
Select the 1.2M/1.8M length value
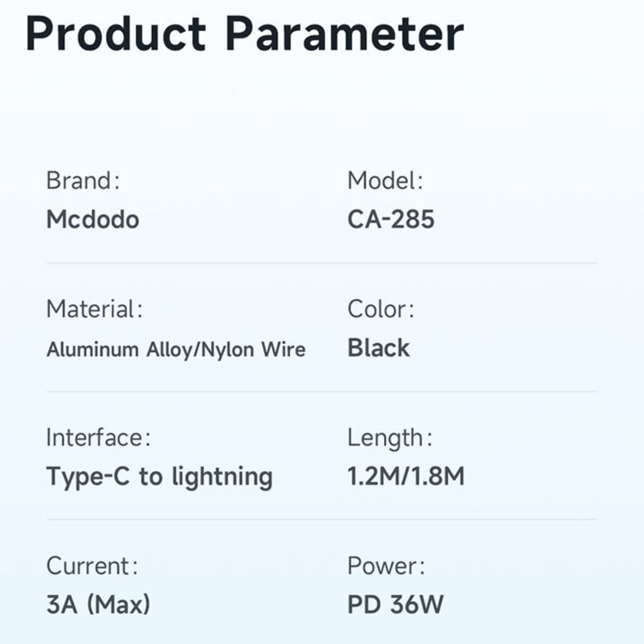(406, 476)
